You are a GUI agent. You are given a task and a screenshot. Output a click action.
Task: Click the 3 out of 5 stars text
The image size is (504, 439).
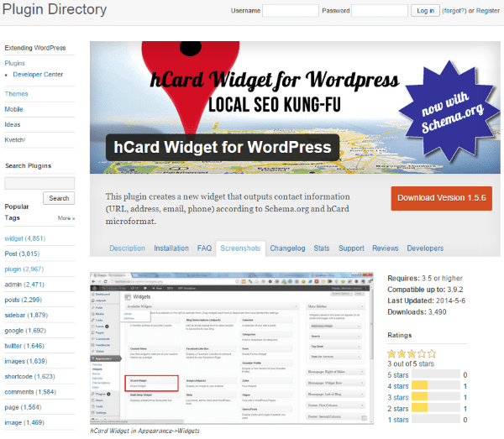pos(411,363)
